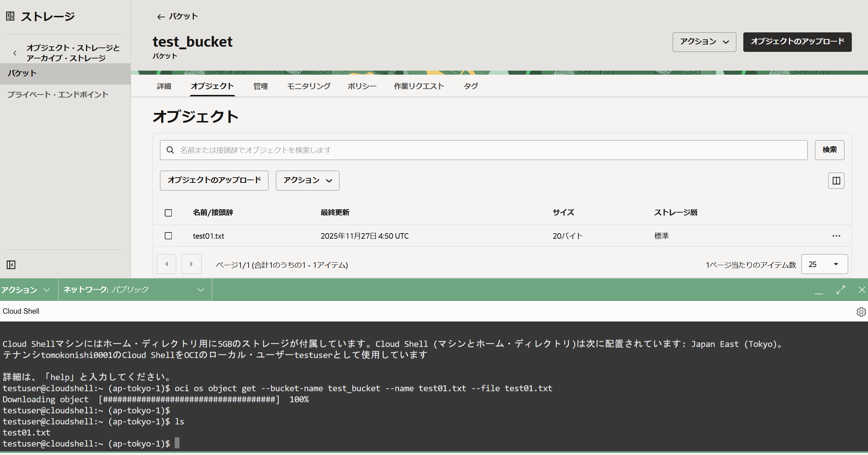Collapse the left sidebar with the chevron icon

tap(14, 53)
